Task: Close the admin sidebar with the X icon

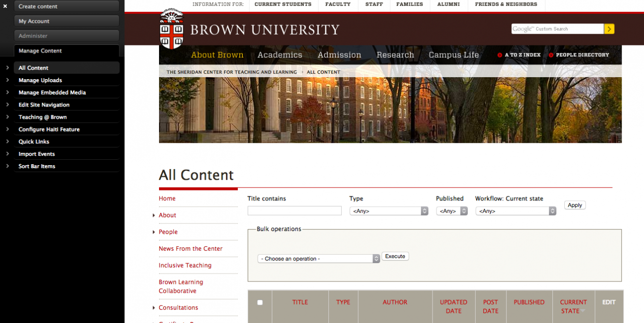Action: [5, 6]
